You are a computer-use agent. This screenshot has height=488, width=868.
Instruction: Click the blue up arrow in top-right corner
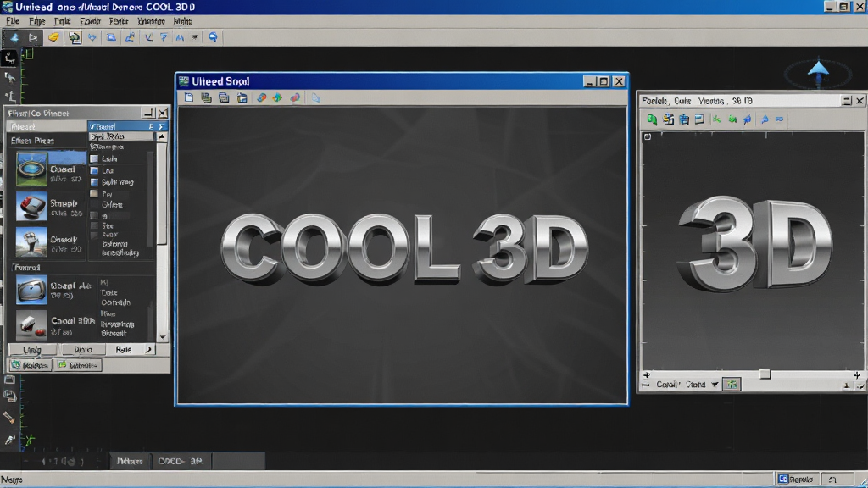tap(818, 69)
